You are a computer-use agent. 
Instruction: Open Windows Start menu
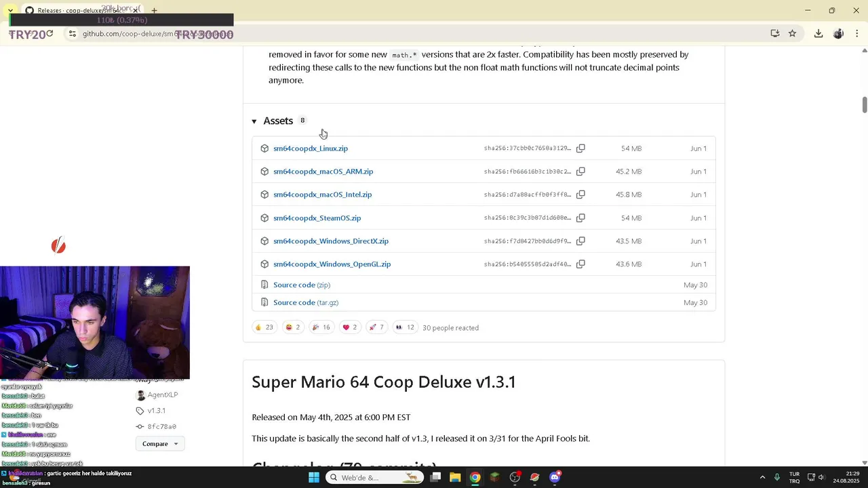(314, 477)
